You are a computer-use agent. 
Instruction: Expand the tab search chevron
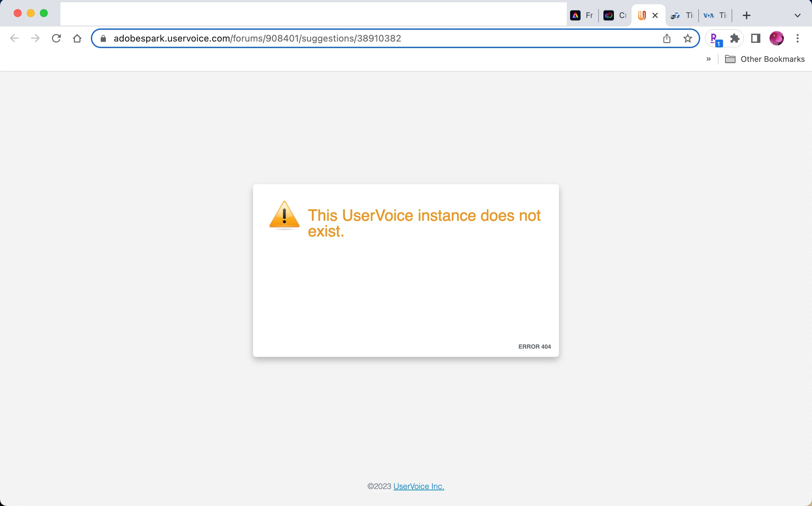click(x=797, y=15)
